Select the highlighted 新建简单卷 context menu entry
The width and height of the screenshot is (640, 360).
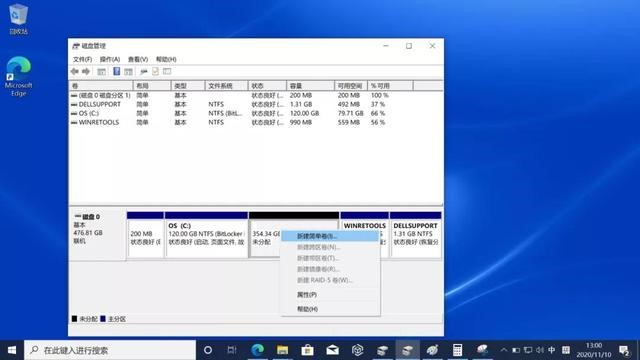(330, 236)
